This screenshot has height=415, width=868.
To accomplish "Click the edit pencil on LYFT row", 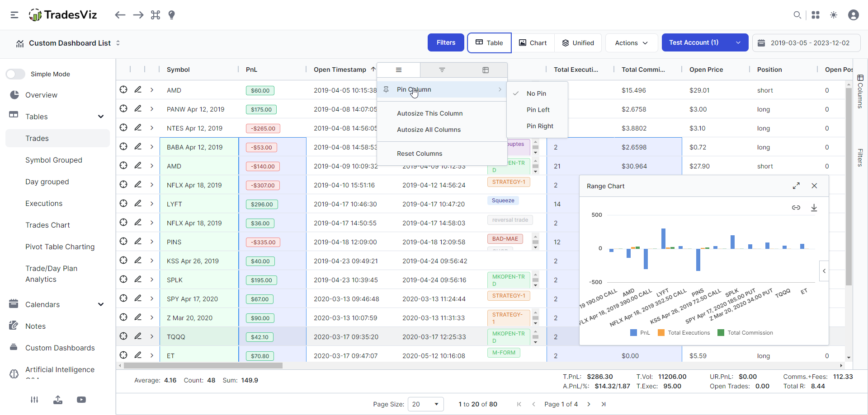I will click(x=138, y=204).
